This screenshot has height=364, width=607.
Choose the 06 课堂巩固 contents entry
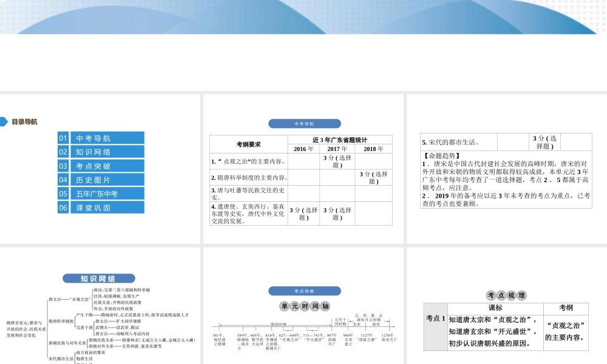coord(101,207)
